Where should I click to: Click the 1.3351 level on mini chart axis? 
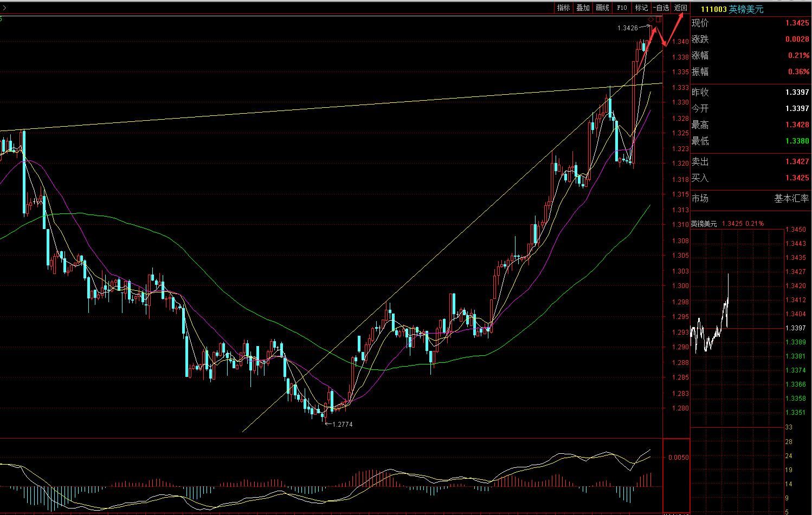[x=796, y=413]
